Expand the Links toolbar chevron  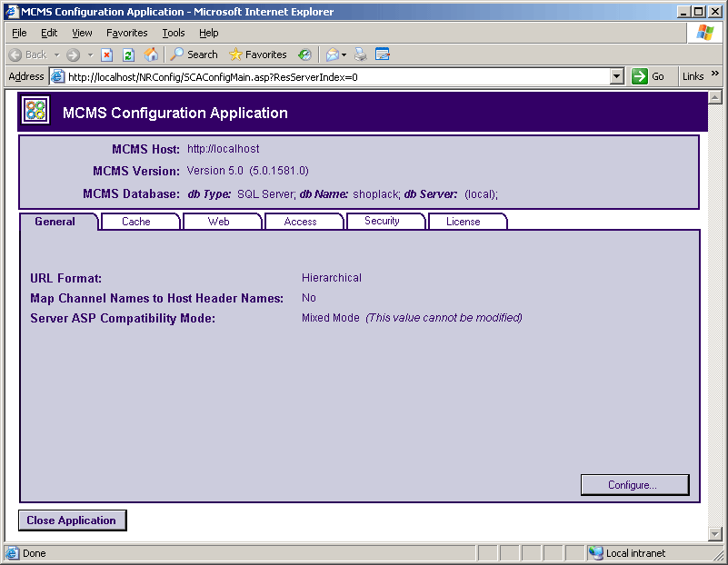(715, 74)
